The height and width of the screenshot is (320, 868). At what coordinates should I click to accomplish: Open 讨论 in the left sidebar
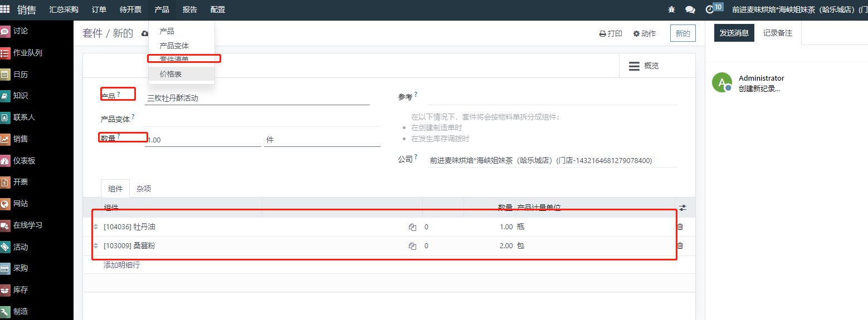point(20,31)
